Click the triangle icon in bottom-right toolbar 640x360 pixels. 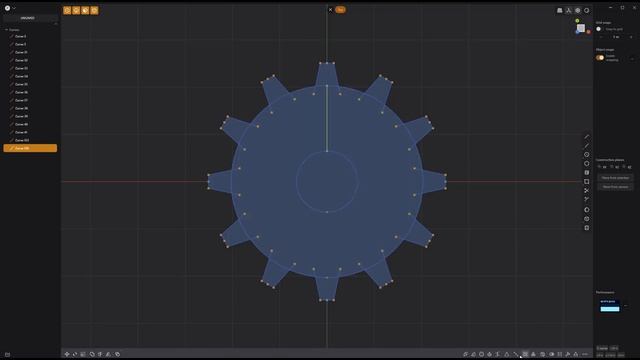point(507,354)
